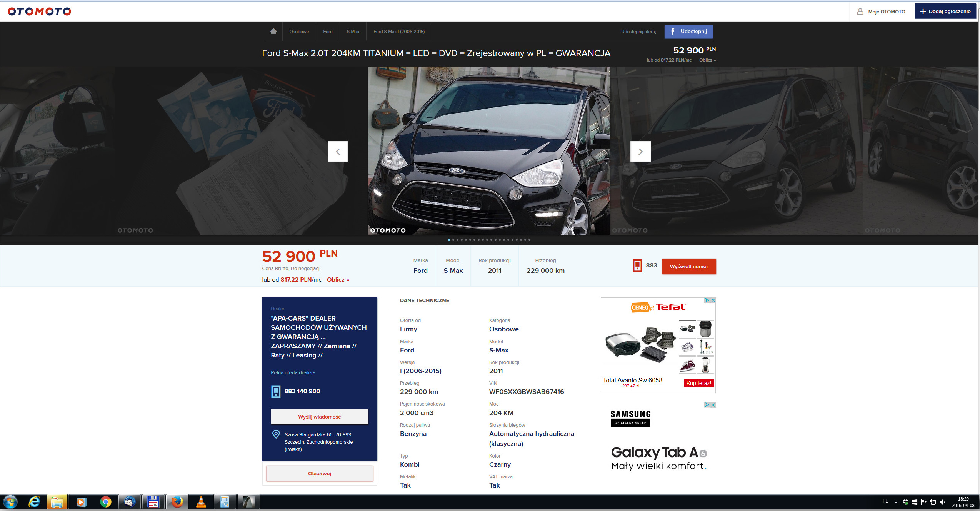Click the map pin location icon
This screenshot has height=511, width=980.
click(x=276, y=434)
